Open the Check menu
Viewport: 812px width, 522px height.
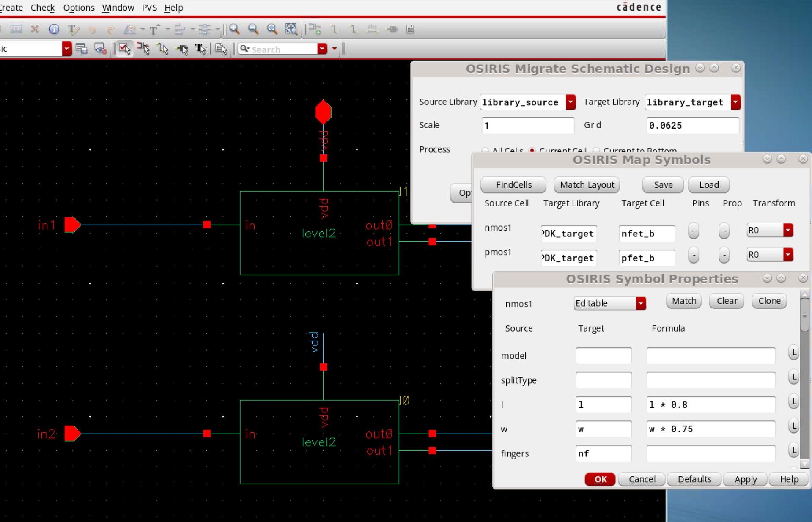click(x=42, y=8)
